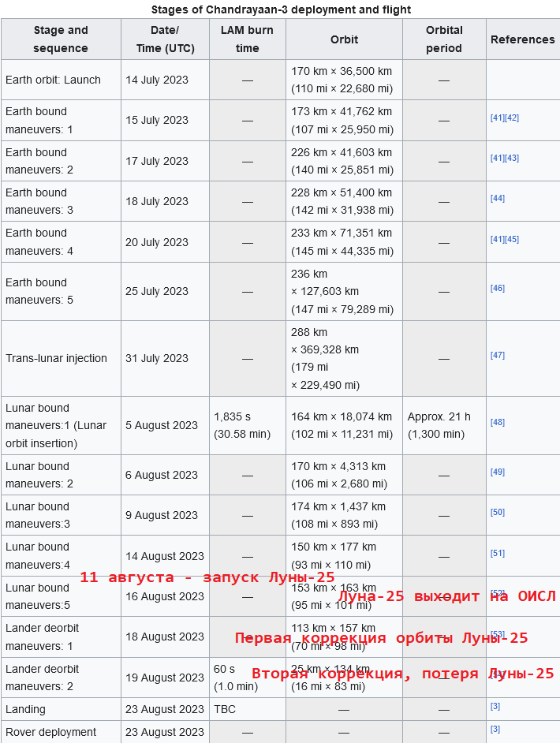Select the 'Earth bound maneuvers: 2' cell

(61, 161)
